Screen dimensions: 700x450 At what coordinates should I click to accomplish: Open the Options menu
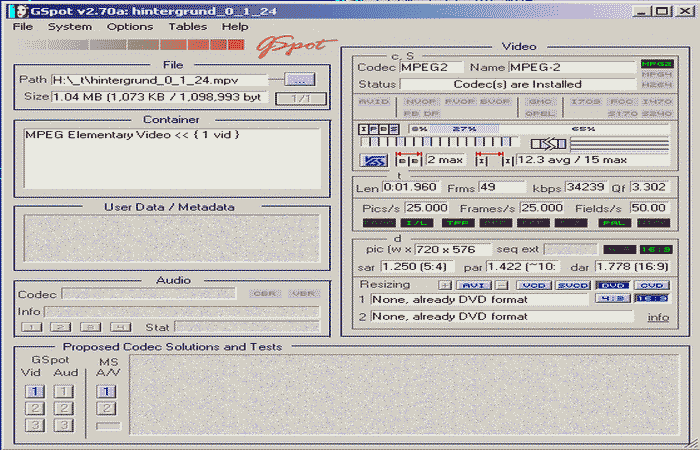coord(130,27)
